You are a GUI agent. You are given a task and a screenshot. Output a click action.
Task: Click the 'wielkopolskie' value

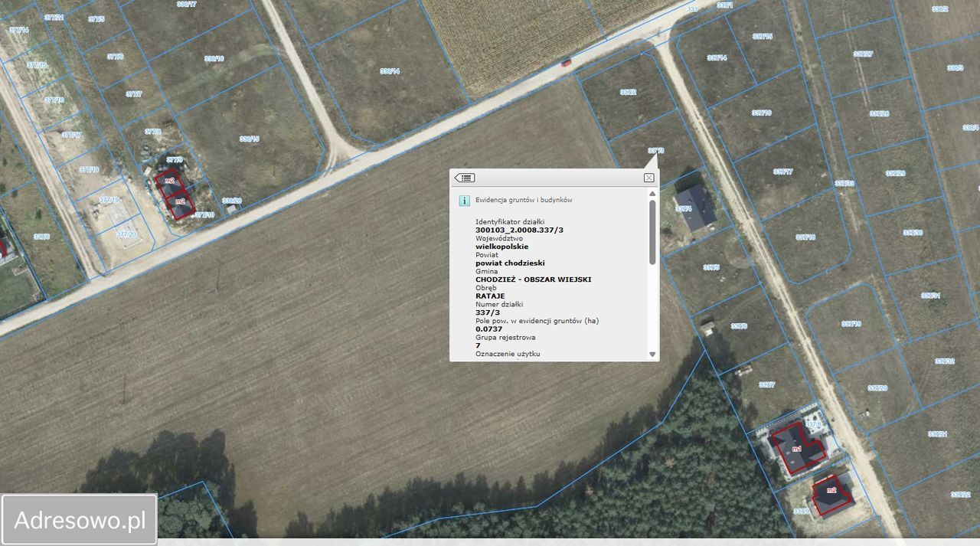click(501, 247)
